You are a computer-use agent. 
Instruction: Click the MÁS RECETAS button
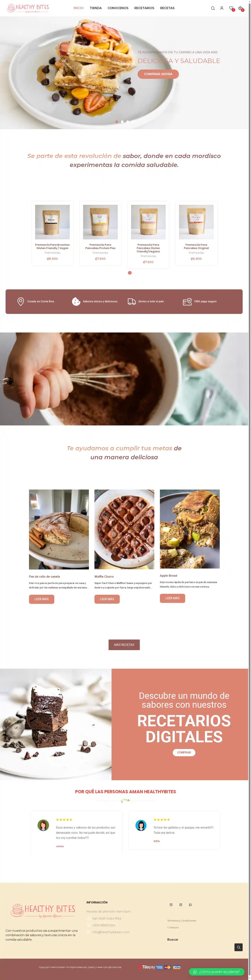pyautogui.click(x=124, y=645)
